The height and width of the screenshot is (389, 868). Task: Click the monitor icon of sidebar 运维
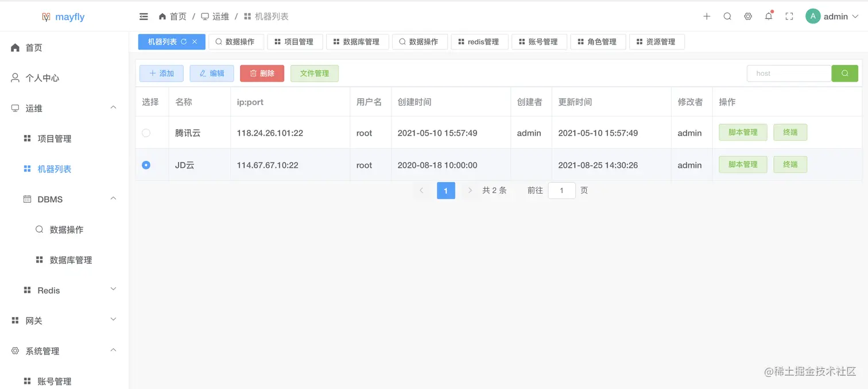coord(15,108)
